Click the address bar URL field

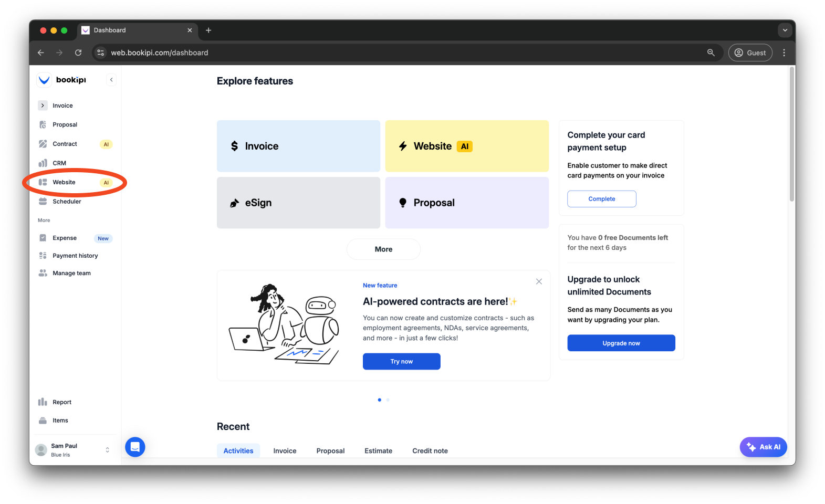(407, 52)
